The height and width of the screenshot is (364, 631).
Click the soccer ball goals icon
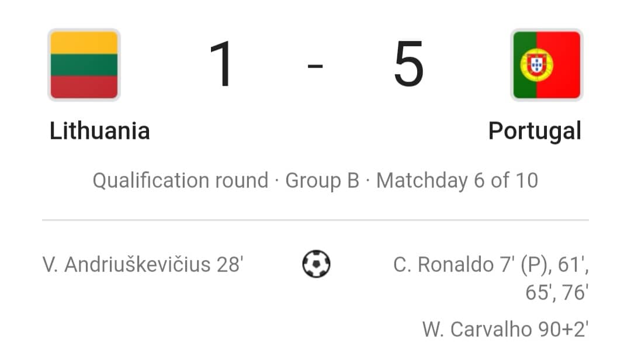316,264
